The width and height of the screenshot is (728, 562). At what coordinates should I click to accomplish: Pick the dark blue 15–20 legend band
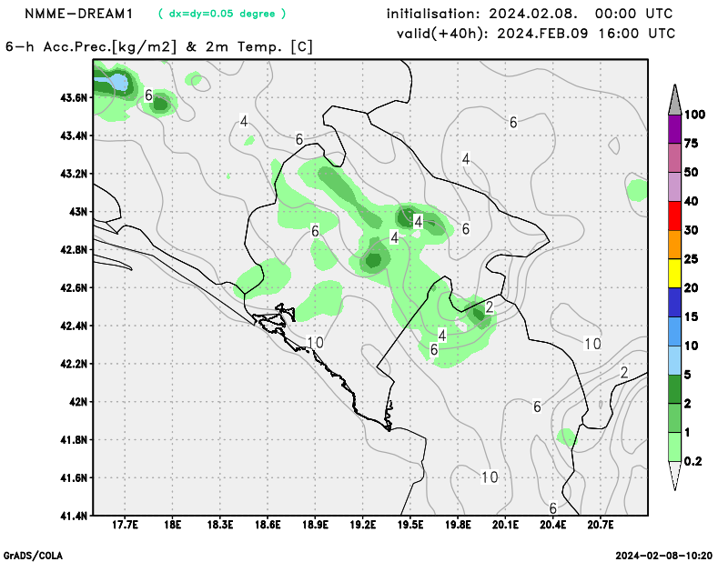click(x=674, y=303)
